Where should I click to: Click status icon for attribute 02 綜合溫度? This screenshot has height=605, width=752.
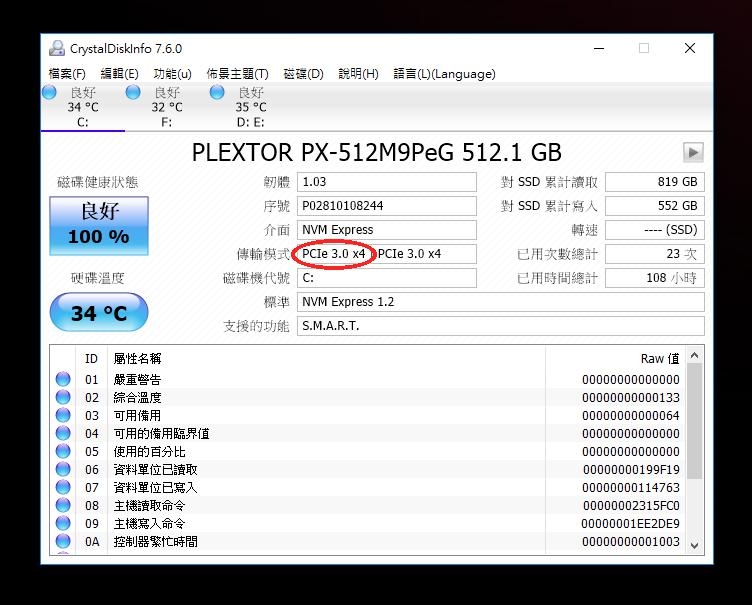pyautogui.click(x=63, y=397)
